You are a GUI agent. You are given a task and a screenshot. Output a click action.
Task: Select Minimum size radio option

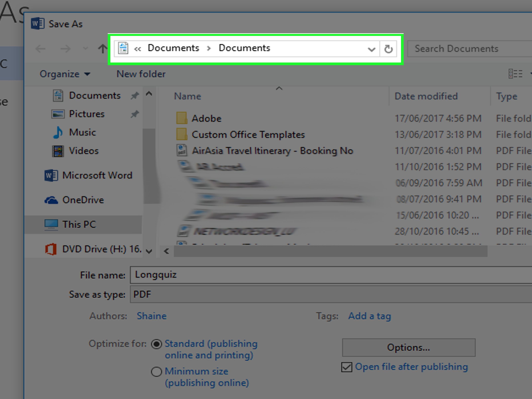coord(157,372)
